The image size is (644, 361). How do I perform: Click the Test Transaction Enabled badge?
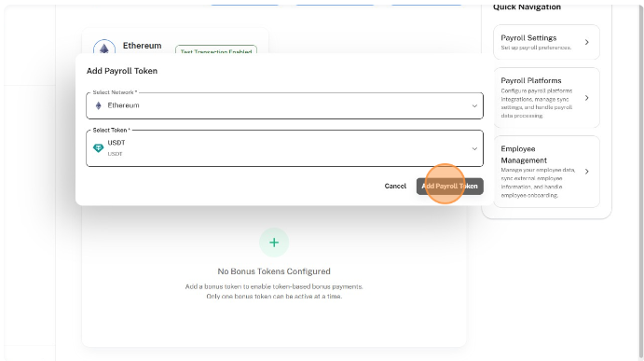point(216,50)
